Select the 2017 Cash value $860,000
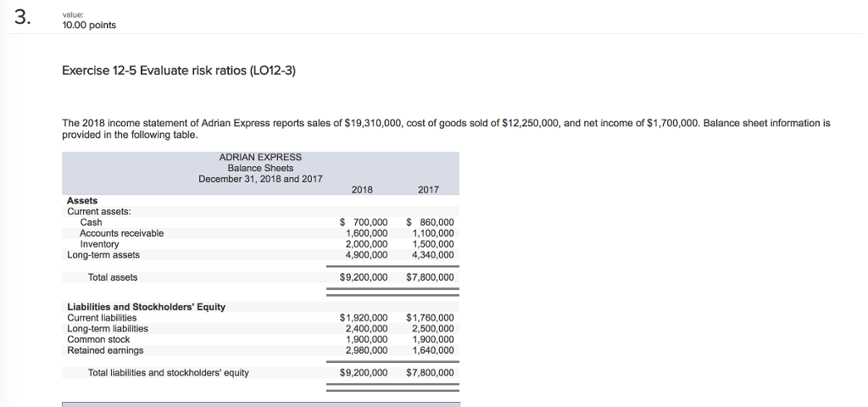868x407 pixels. click(430, 223)
